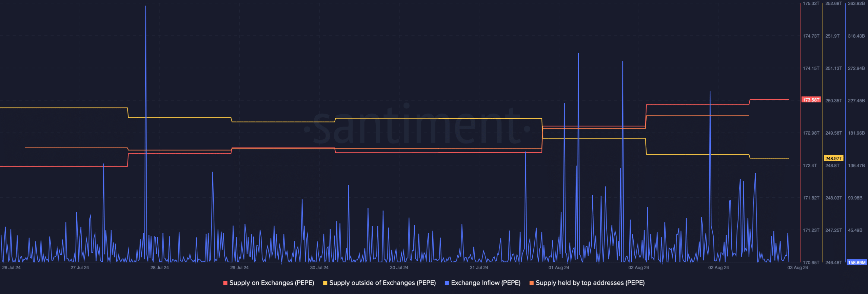Screen dimensions: 868x294
Task: Click the blue 158.89M value tag
Action: (x=856, y=262)
